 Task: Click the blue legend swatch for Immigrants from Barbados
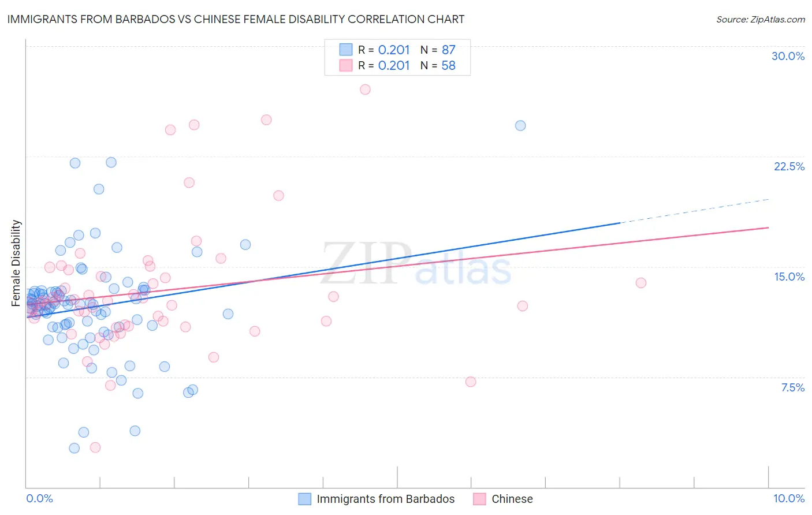tap(304, 499)
